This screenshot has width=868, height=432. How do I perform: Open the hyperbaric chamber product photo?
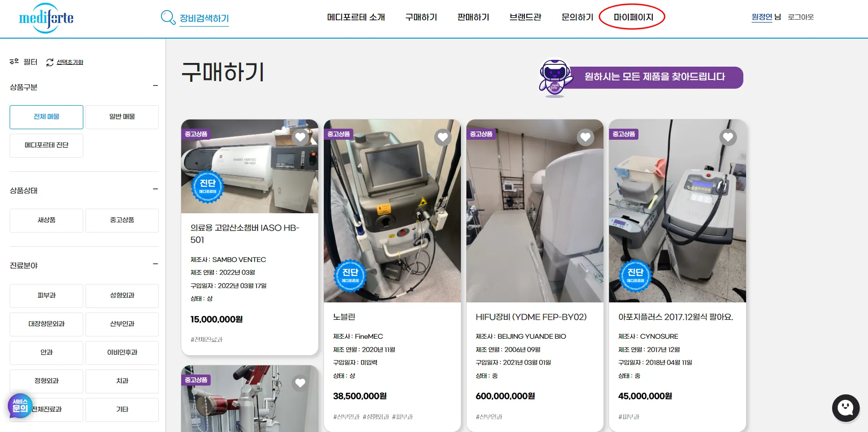tap(250, 166)
